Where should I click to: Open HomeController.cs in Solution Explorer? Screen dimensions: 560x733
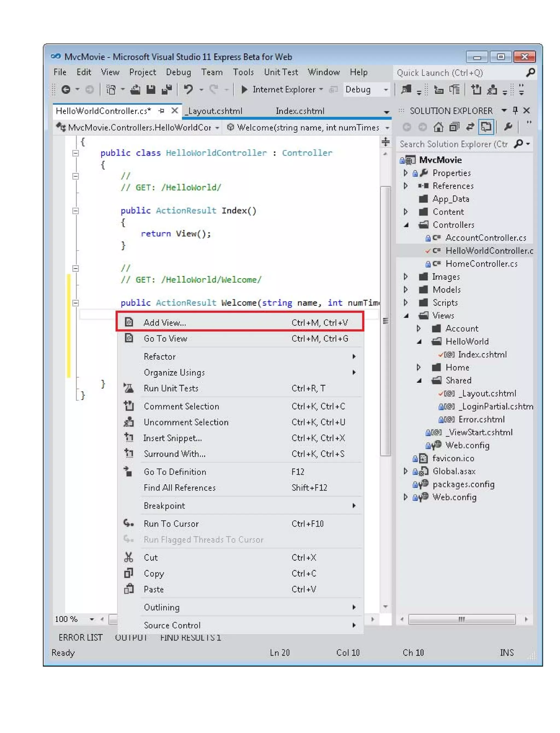(x=481, y=264)
